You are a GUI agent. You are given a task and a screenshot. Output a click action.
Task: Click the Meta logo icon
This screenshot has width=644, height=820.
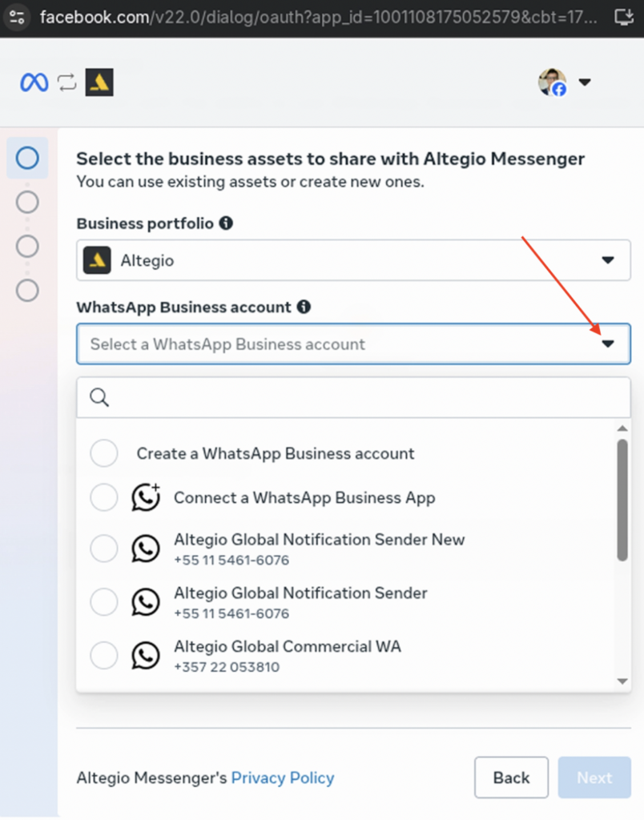(x=34, y=82)
